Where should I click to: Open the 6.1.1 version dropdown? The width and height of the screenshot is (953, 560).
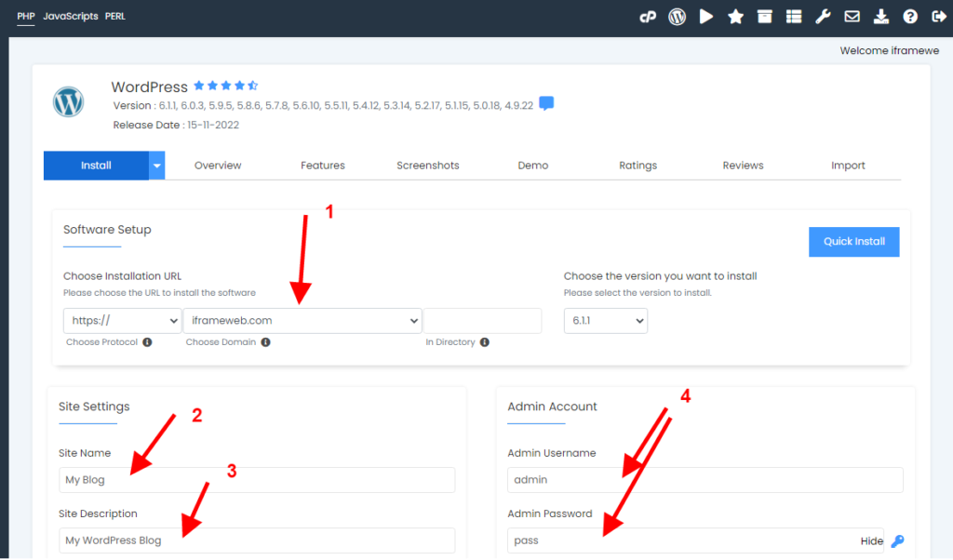click(605, 321)
